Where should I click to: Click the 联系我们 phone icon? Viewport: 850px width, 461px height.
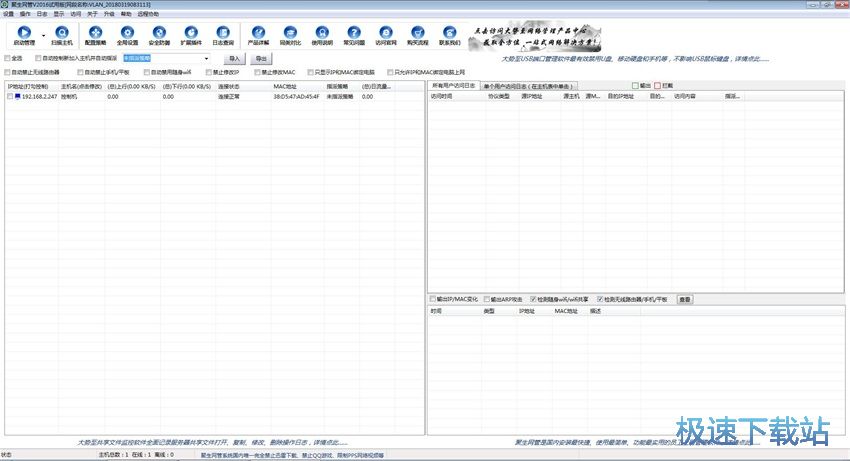(449, 33)
